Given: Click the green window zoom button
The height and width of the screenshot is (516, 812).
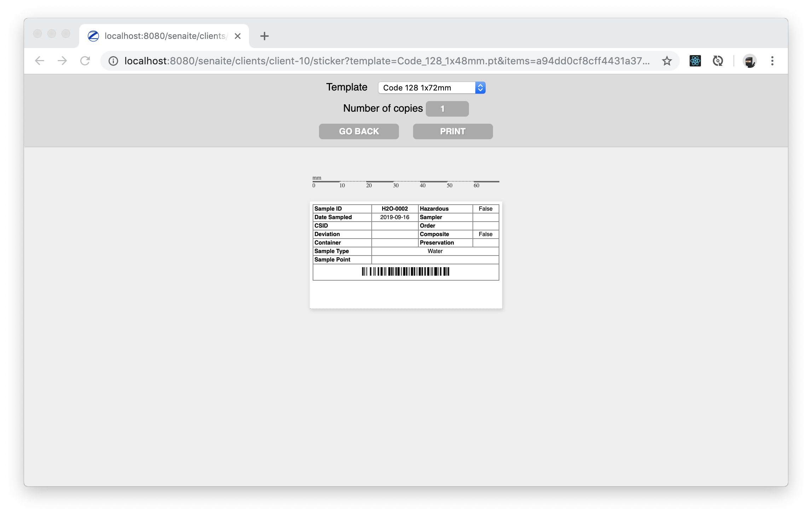Looking at the screenshot, I should click(x=66, y=34).
